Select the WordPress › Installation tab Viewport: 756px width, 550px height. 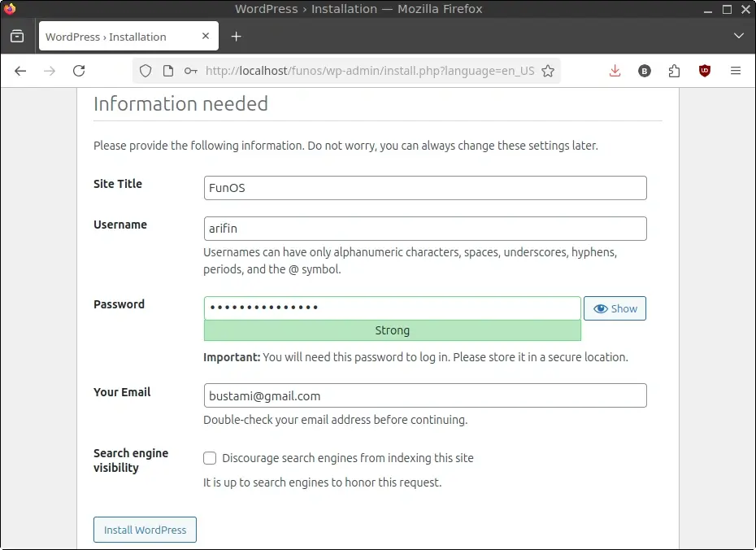tap(128, 36)
